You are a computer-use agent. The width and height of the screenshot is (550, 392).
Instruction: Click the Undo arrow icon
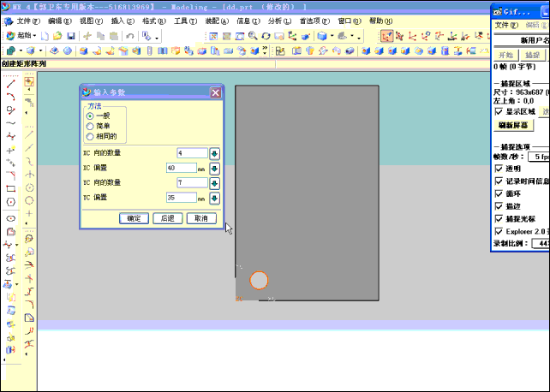[x=130, y=36]
